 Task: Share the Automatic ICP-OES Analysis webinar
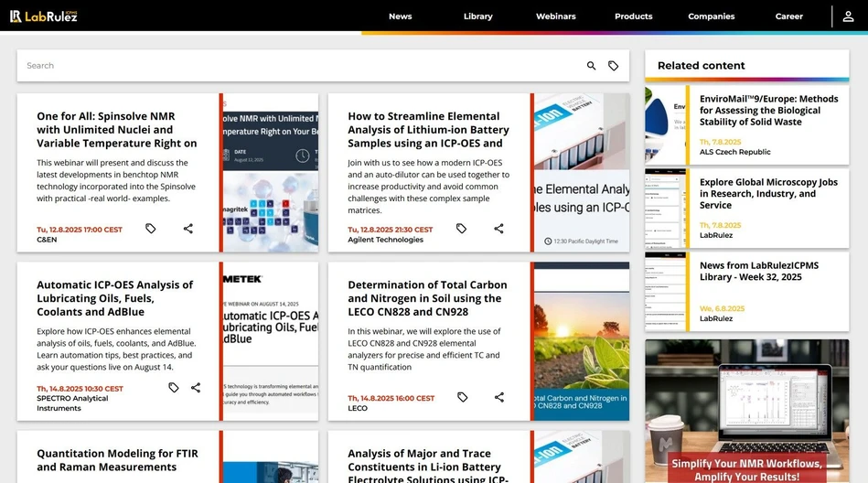point(196,388)
